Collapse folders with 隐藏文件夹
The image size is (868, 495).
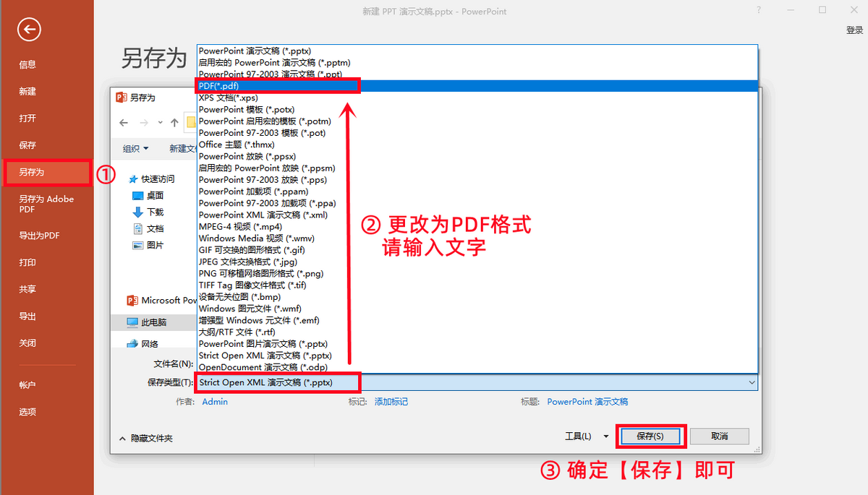tap(145, 438)
